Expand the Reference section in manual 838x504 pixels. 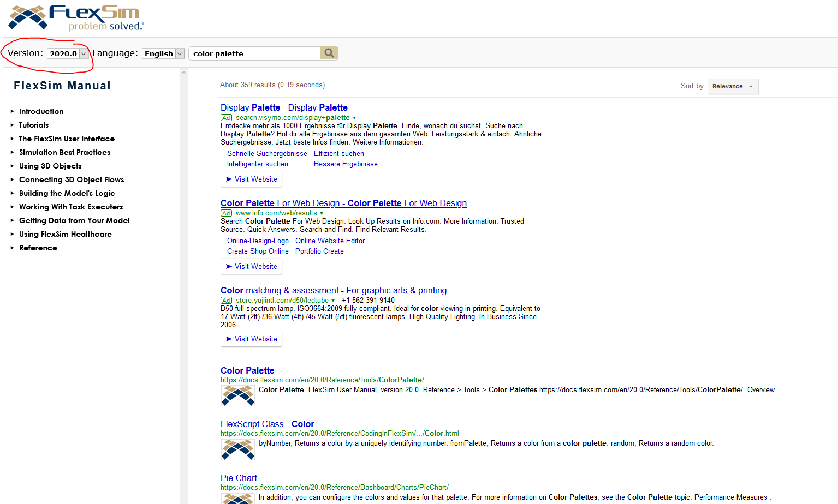tap(12, 248)
